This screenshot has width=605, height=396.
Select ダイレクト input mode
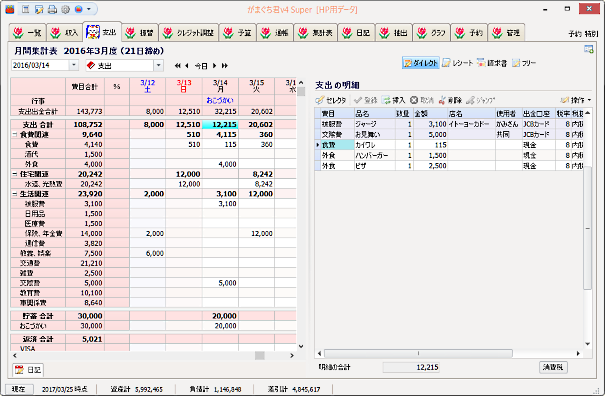click(421, 63)
